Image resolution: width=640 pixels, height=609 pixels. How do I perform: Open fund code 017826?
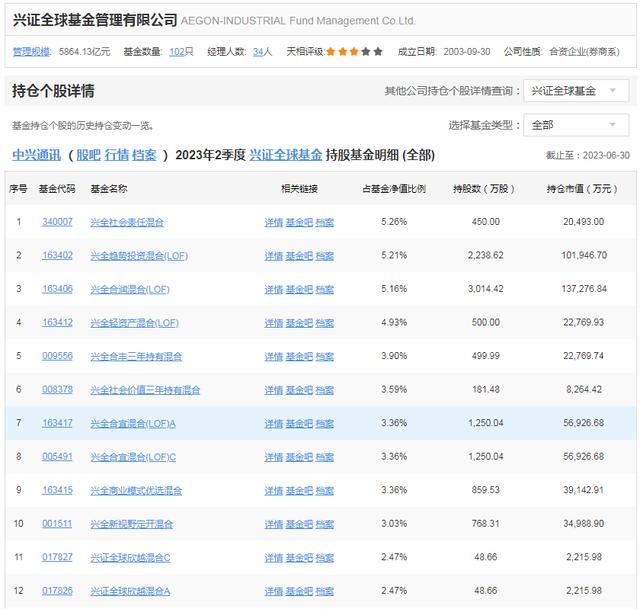pyautogui.click(x=57, y=591)
